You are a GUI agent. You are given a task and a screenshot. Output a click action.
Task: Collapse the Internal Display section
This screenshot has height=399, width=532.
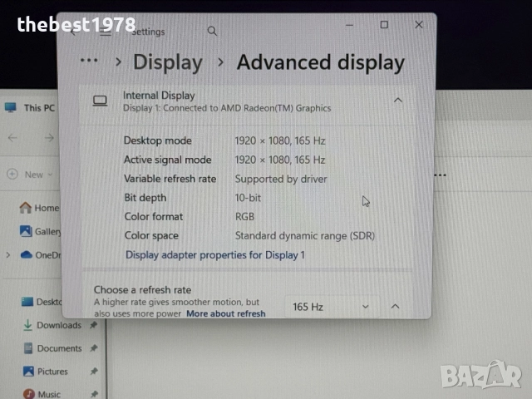397,101
